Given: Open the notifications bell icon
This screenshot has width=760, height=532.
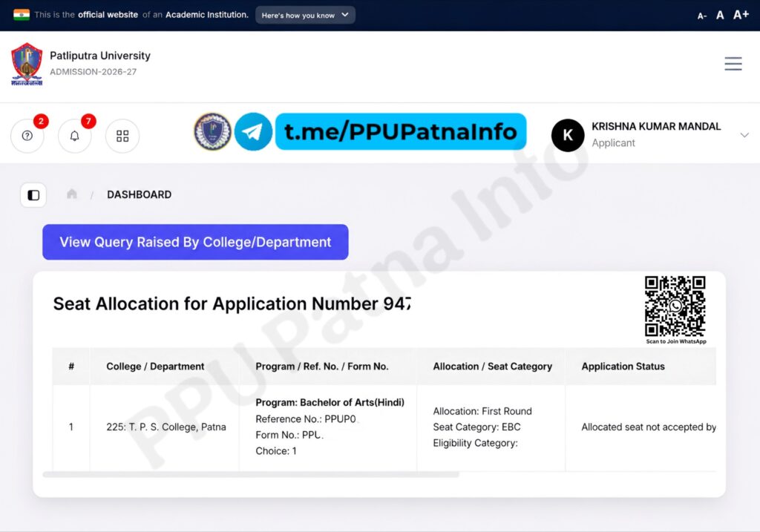Looking at the screenshot, I should click(x=75, y=136).
